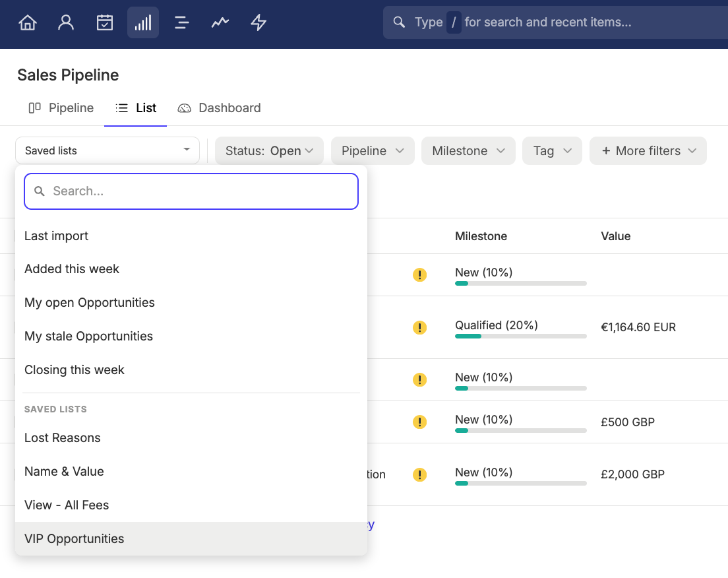The height and width of the screenshot is (578, 728).
Task: Open the Reports line-graph icon
Action: pos(220,22)
